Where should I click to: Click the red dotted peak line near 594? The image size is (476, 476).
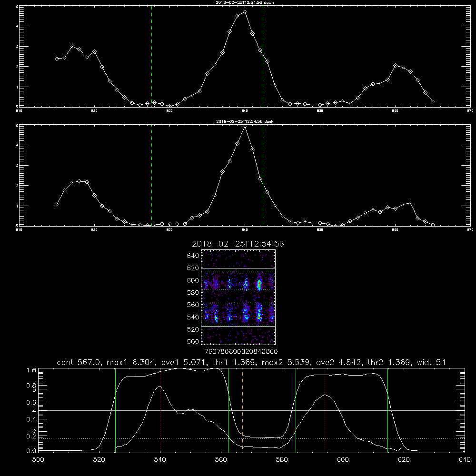[325, 410]
